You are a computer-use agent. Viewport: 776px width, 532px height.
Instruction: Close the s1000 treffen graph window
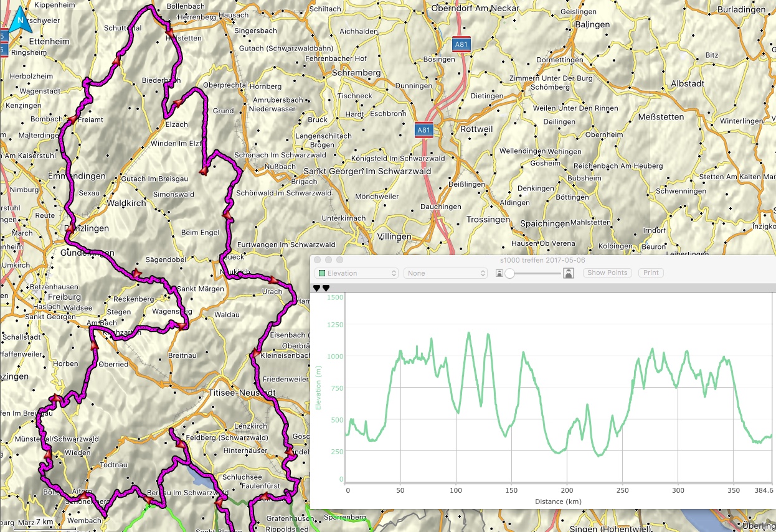(317, 259)
